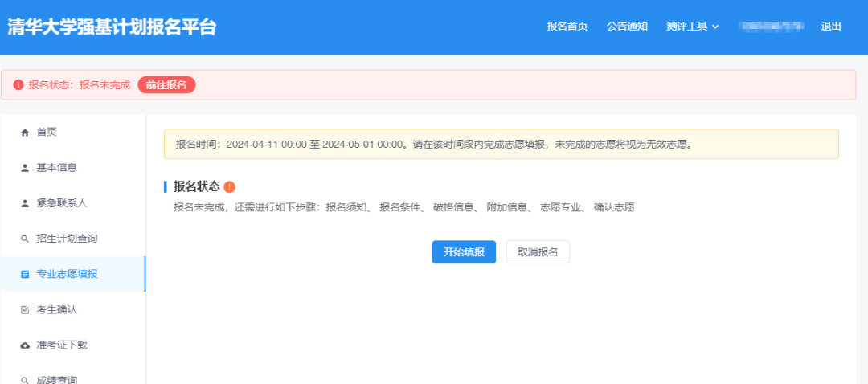Image resolution: width=868 pixels, height=384 pixels.
Task: Click the cloud download icon beside 准考证下载
Action: click(x=24, y=345)
